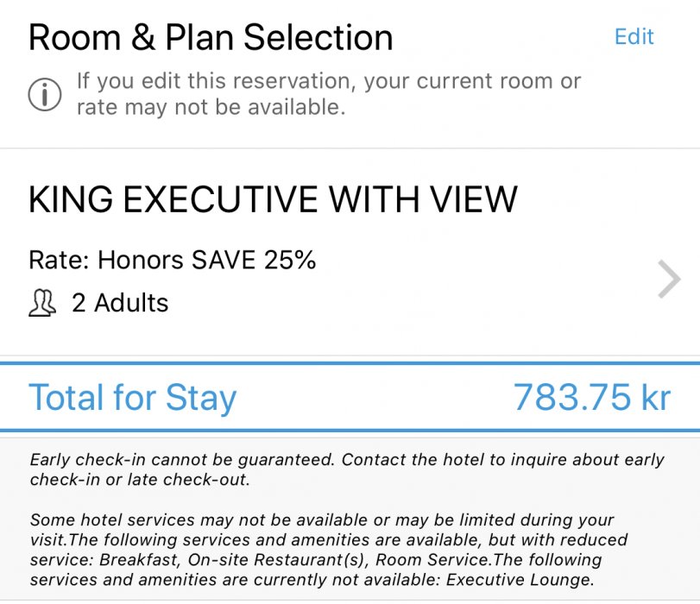
Task: Click the 2 Adults label
Action: tap(120, 304)
